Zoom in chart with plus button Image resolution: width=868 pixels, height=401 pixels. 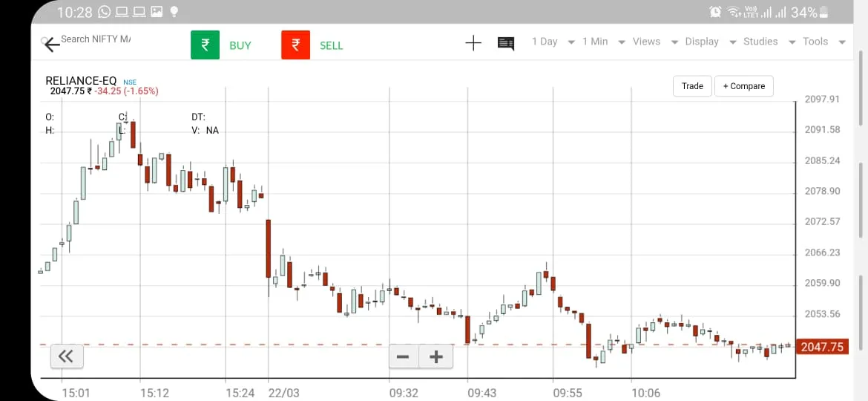[x=436, y=356]
